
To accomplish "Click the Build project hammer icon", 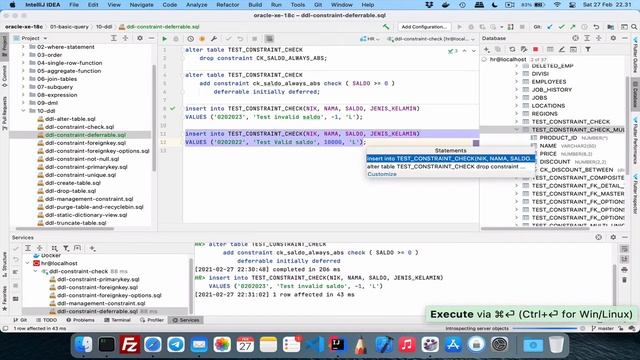I will pyautogui.click(x=386, y=27).
